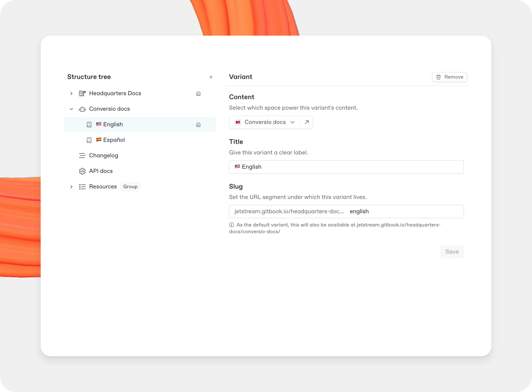The height and width of the screenshot is (392, 532).
Task: Click the Headquarters Docs building icon
Action: pos(82,94)
